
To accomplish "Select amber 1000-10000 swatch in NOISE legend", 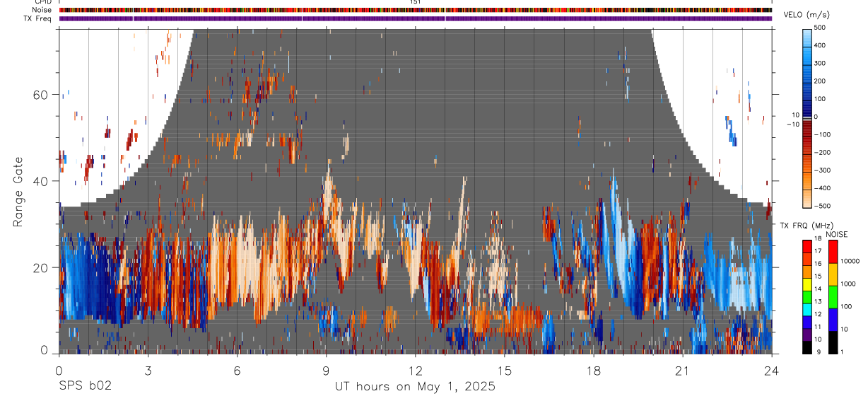I will tap(833, 274).
